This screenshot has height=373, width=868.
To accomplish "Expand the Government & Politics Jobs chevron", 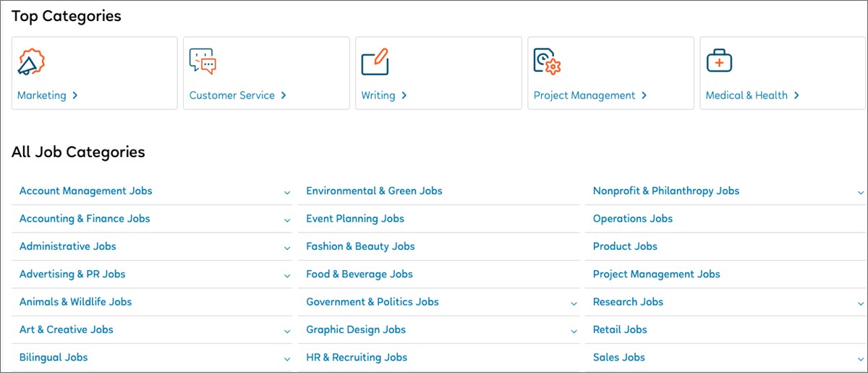I will [574, 303].
